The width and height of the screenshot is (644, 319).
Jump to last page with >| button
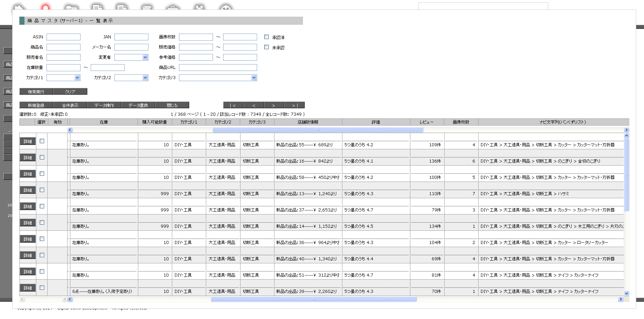coord(294,105)
